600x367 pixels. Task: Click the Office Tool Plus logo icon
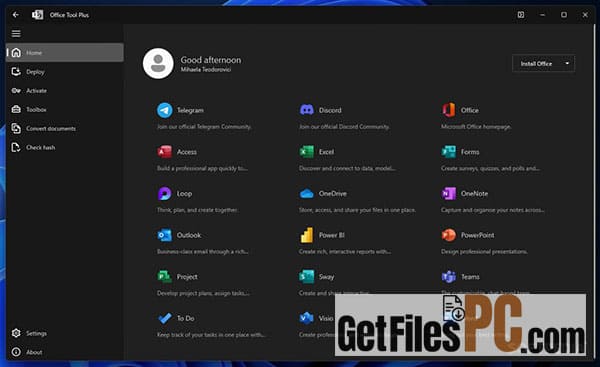click(38, 15)
